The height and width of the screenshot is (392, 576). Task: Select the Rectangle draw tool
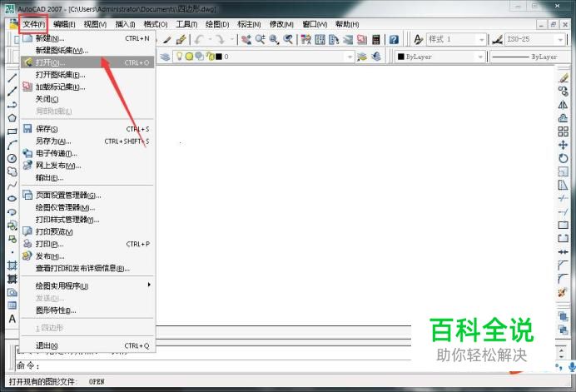(12, 131)
